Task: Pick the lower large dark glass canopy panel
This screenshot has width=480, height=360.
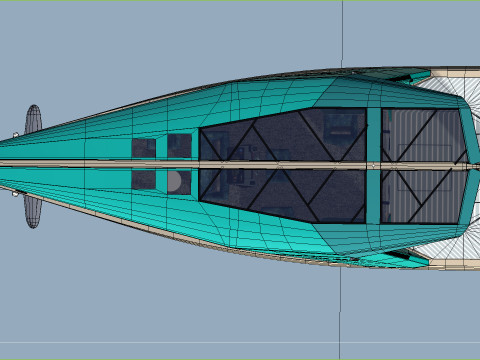Action: (283, 196)
